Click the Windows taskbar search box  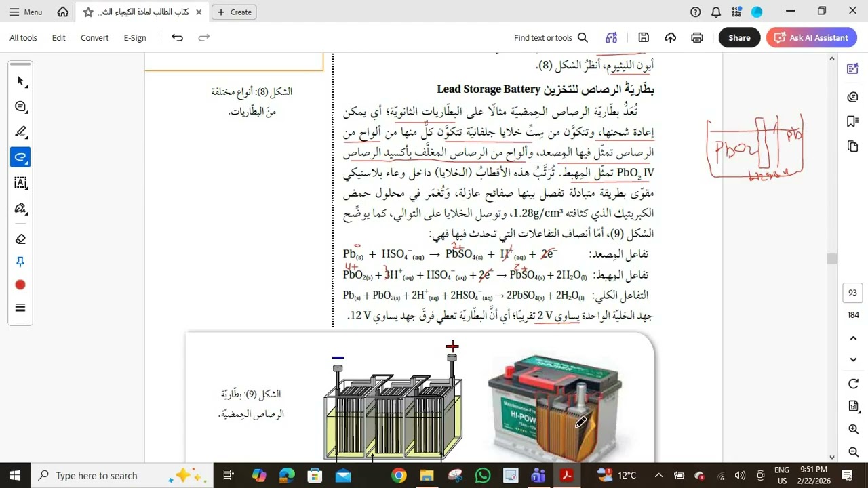coord(122,475)
